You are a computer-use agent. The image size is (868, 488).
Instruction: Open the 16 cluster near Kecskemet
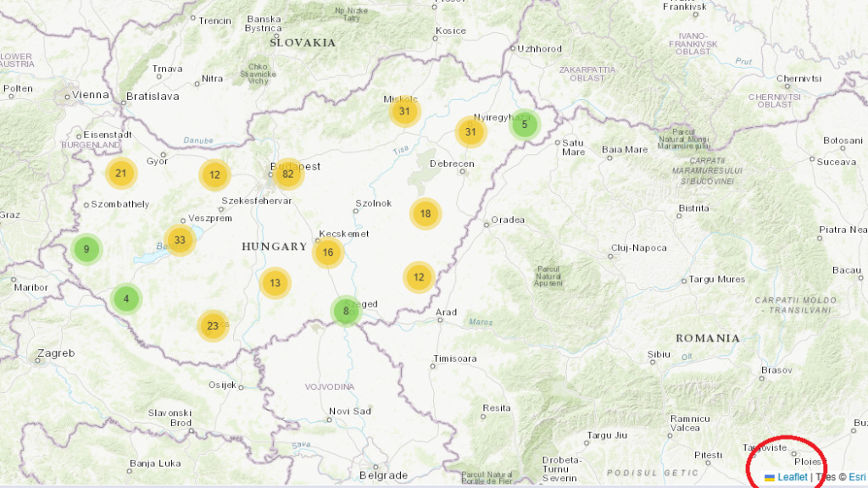pos(328,252)
